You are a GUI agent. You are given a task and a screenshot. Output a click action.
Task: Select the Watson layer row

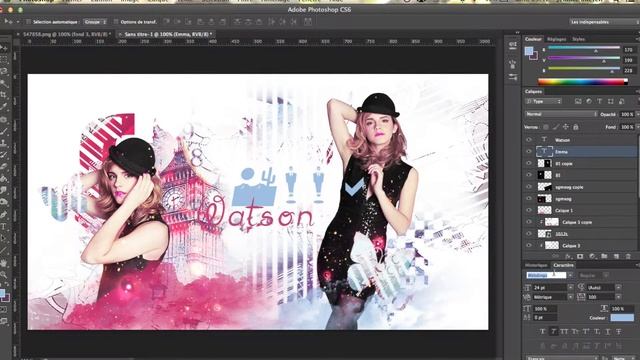581,140
